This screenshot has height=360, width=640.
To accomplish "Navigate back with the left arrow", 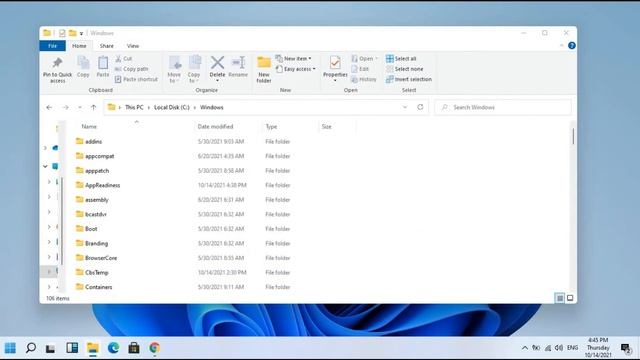I will [x=49, y=107].
